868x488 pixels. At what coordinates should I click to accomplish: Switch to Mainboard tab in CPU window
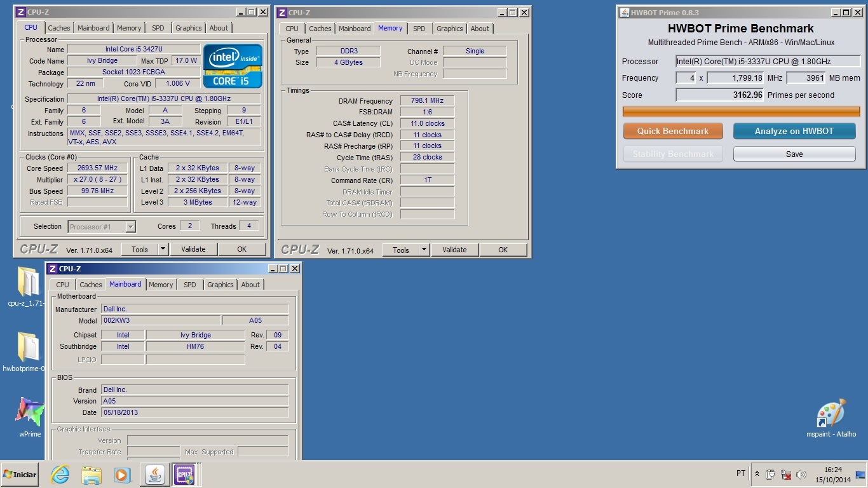coord(93,28)
